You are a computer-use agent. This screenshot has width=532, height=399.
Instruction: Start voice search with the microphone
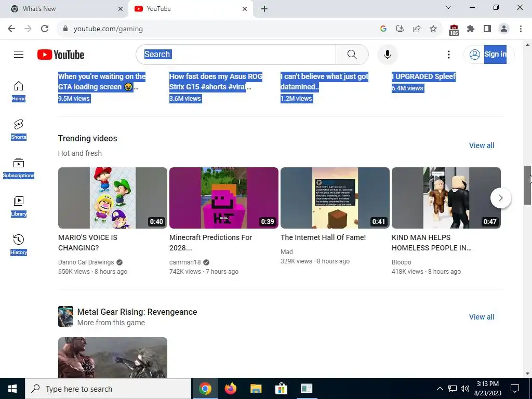387,54
